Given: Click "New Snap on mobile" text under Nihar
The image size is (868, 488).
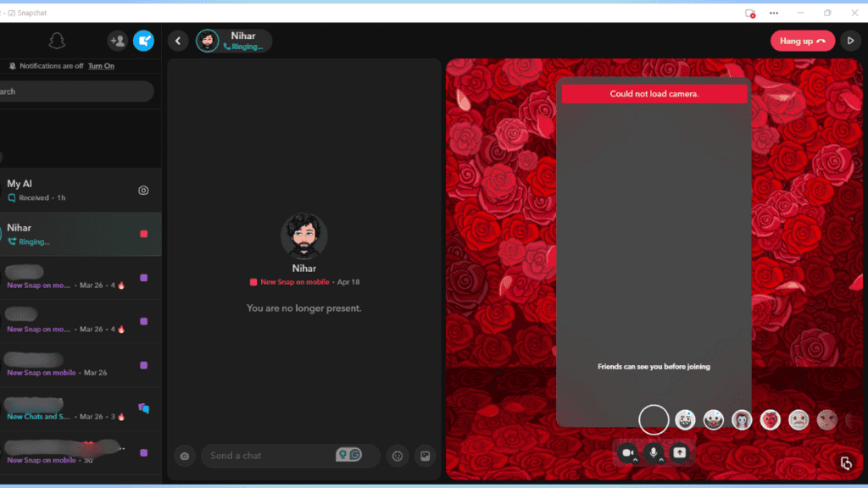Looking at the screenshot, I should pyautogui.click(x=294, y=281).
